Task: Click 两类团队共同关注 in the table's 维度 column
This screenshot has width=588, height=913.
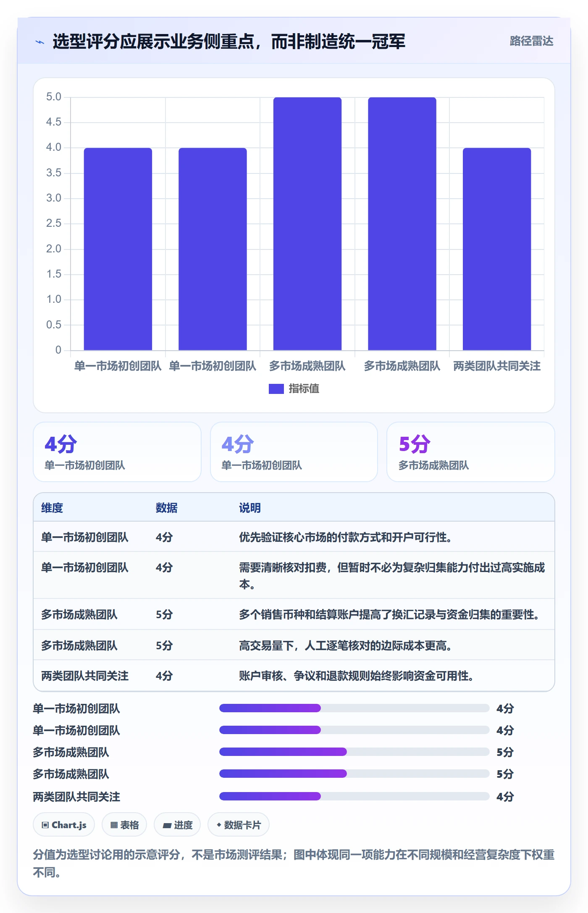Action: pyautogui.click(x=85, y=676)
